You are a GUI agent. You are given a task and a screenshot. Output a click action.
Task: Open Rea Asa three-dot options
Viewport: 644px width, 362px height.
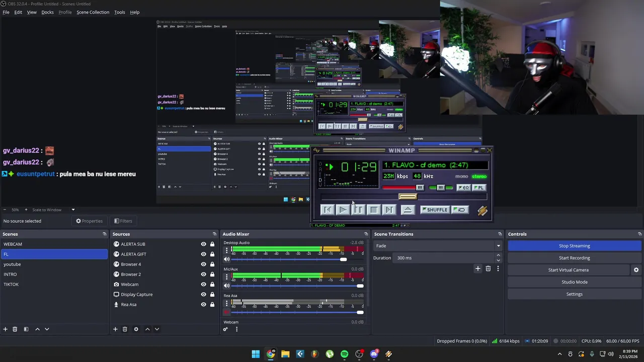tap(226, 303)
